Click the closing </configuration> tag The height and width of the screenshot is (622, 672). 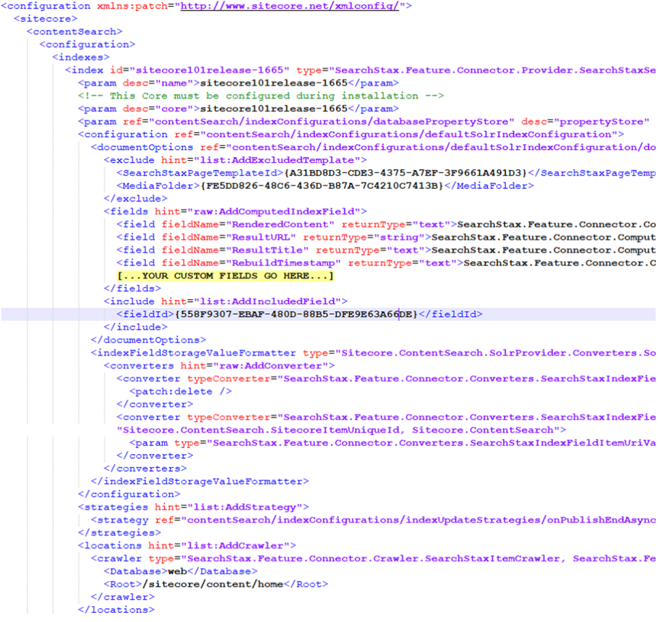coord(129,494)
